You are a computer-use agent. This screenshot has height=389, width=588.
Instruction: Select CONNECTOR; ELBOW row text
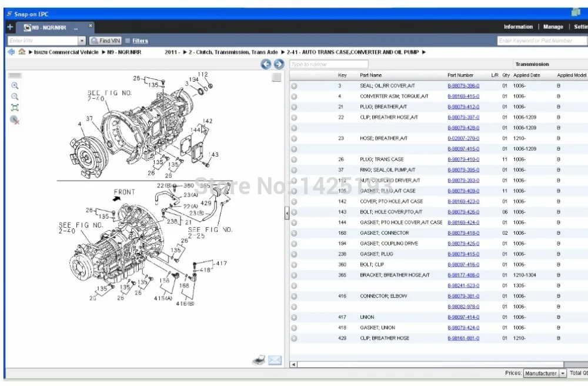click(x=383, y=296)
